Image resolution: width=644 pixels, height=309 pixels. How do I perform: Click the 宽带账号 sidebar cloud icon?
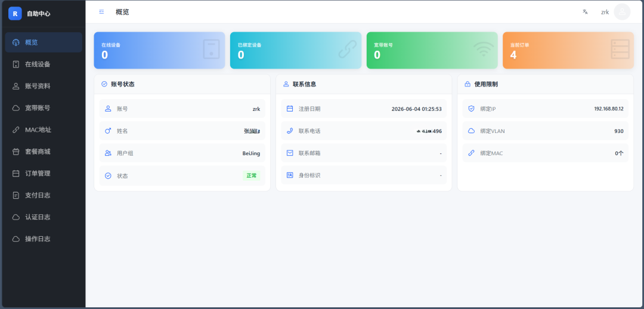tap(16, 108)
